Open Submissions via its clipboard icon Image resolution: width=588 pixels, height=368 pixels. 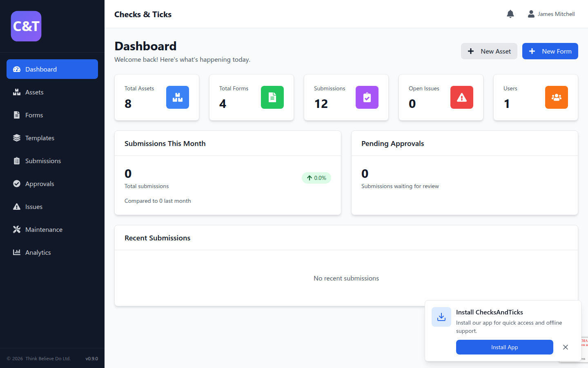[17, 161]
